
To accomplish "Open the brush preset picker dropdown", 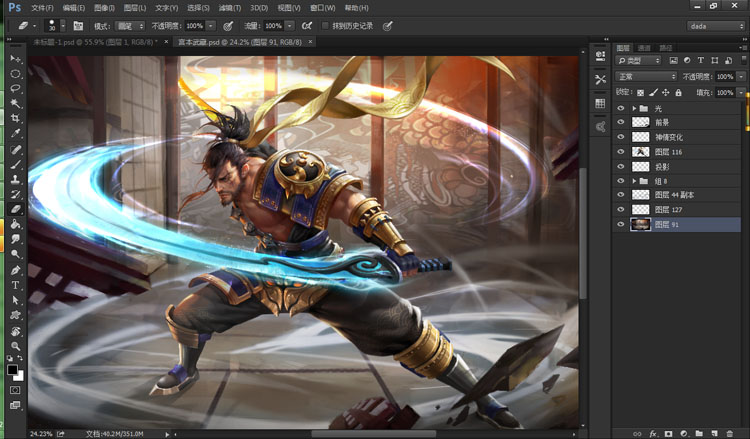I will (63, 26).
